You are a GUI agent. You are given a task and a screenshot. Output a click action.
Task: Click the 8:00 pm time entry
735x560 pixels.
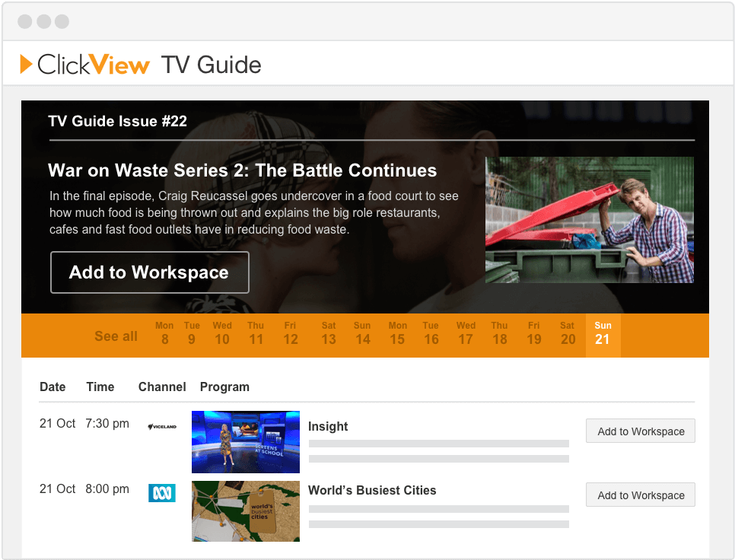pyautogui.click(x=107, y=488)
